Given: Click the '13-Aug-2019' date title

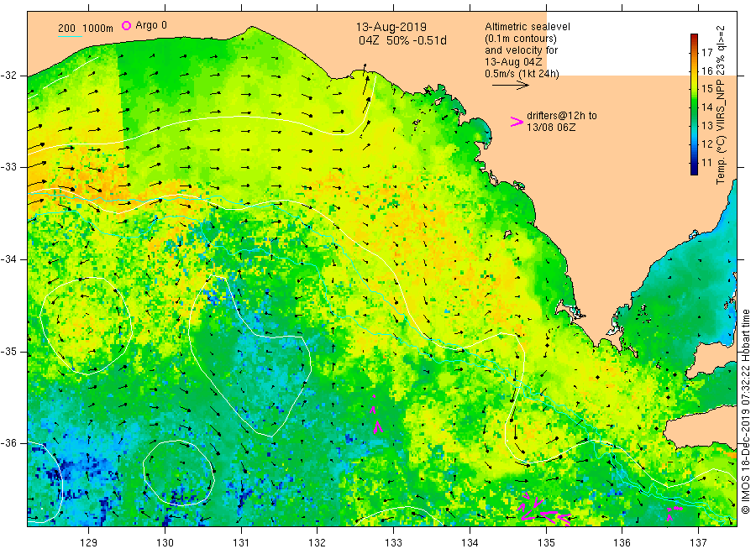Looking at the screenshot, I should (x=391, y=27).
